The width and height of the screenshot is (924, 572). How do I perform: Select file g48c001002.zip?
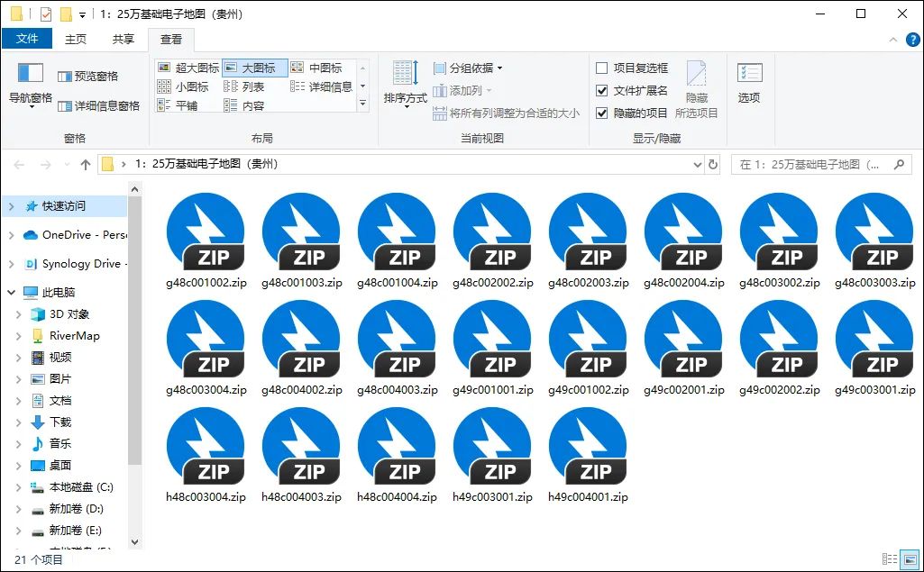206,241
